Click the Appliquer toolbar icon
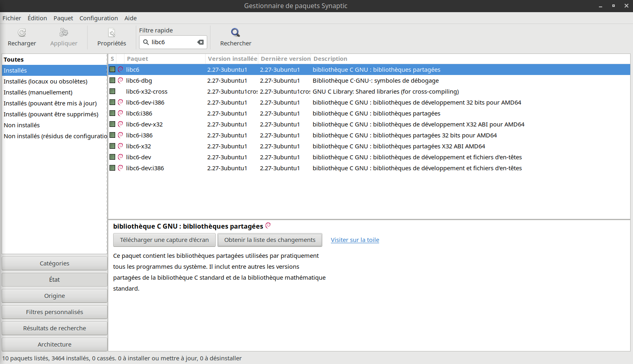 [x=64, y=32]
